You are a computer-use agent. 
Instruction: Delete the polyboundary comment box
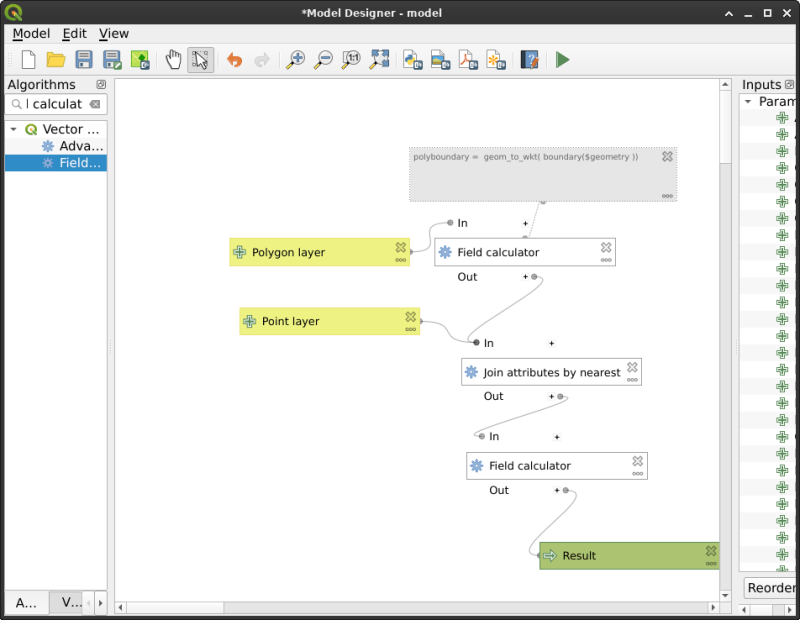pos(667,156)
